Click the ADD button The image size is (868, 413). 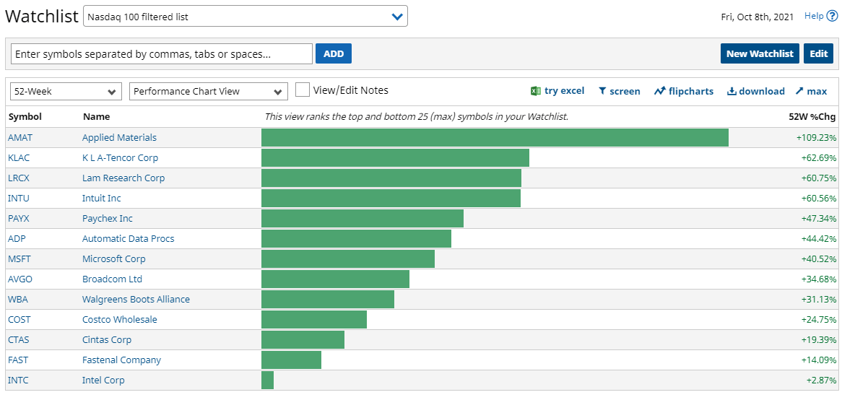coord(334,53)
